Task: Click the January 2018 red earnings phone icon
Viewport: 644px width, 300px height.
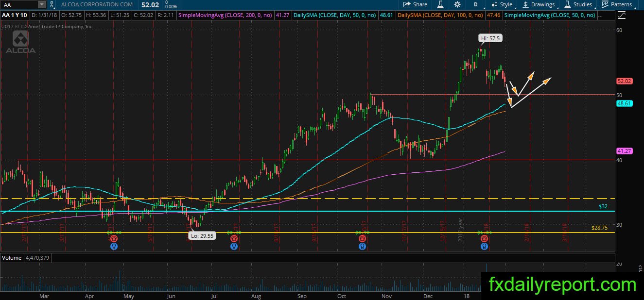Action: (x=484, y=238)
